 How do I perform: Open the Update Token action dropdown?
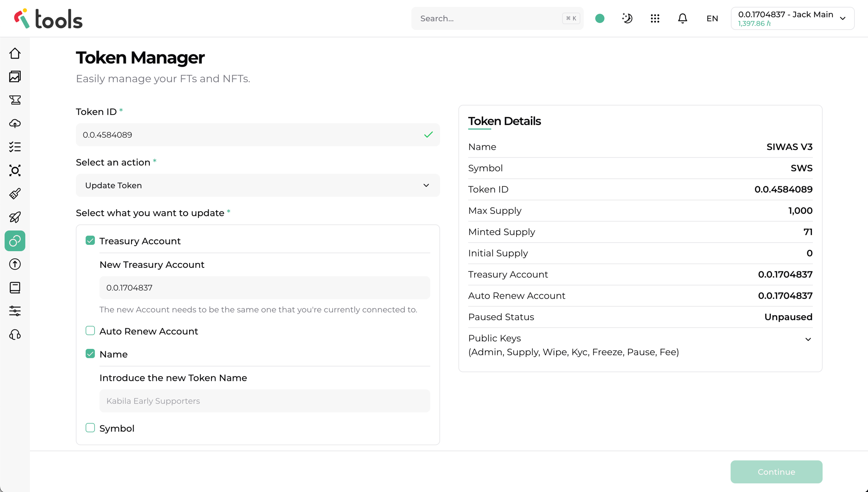point(258,185)
